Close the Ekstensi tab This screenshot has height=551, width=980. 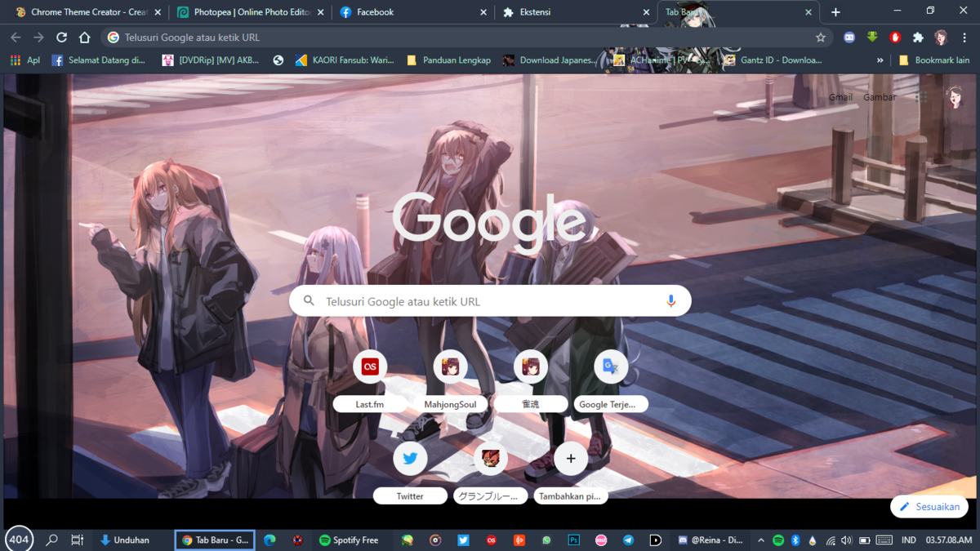coord(646,12)
